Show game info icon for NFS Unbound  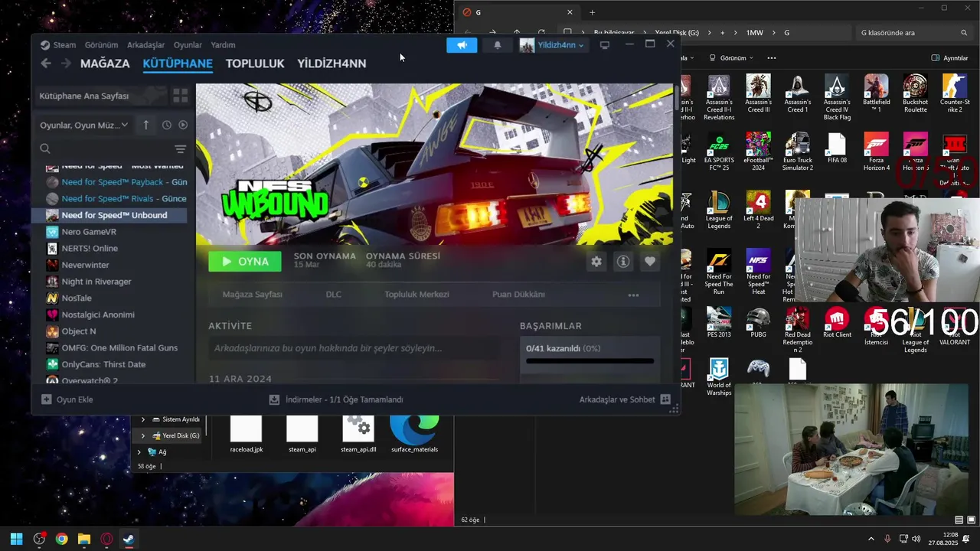click(623, 262)
